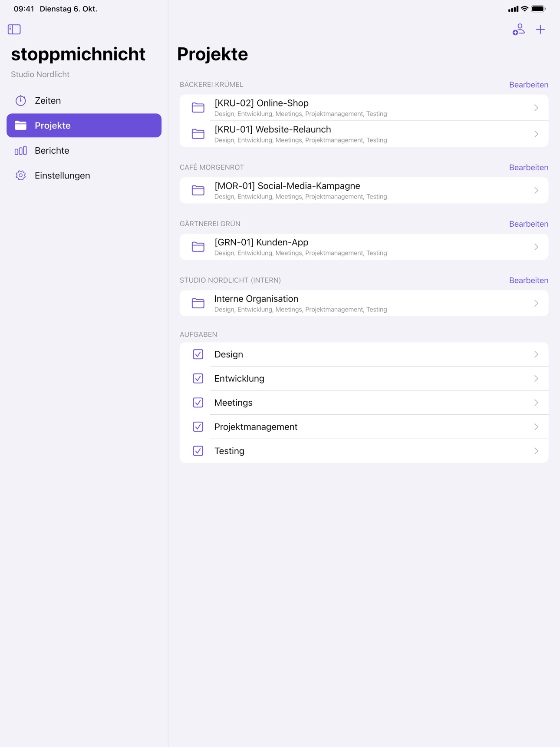Tap the filled folder icon in Projekte sidebar item
Screen dimensions: 560x747
click(x=21, y=126)
